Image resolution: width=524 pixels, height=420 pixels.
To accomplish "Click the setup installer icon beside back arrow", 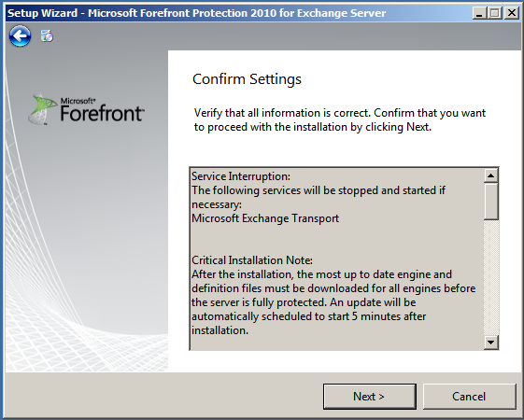I will (47, 35).
